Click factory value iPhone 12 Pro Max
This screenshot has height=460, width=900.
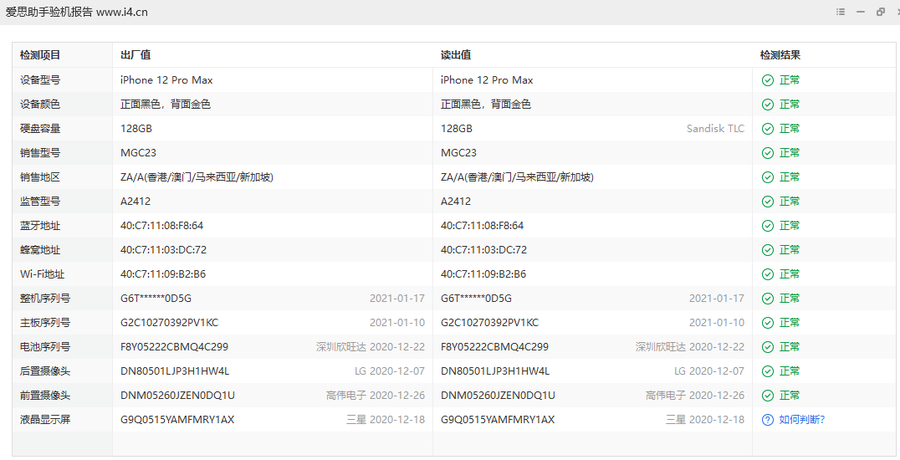[166, 80]
